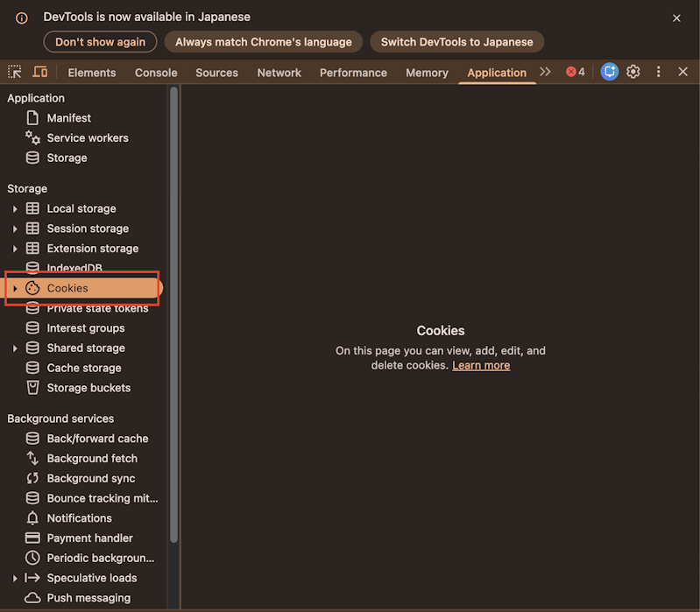Image resolution: width=700 pixels, height=612 pixels.
Task: Click Switch DevTools to Japanese
Action: point(456,42)
